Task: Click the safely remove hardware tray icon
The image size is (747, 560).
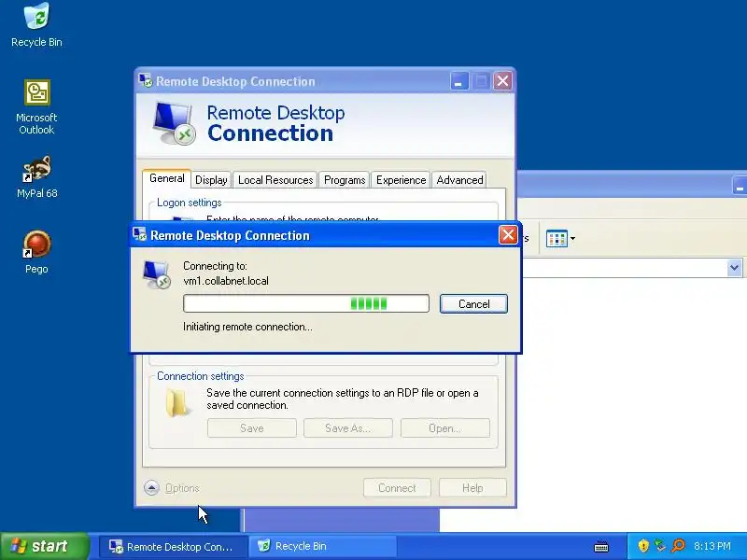Action: tap(660, 546)
